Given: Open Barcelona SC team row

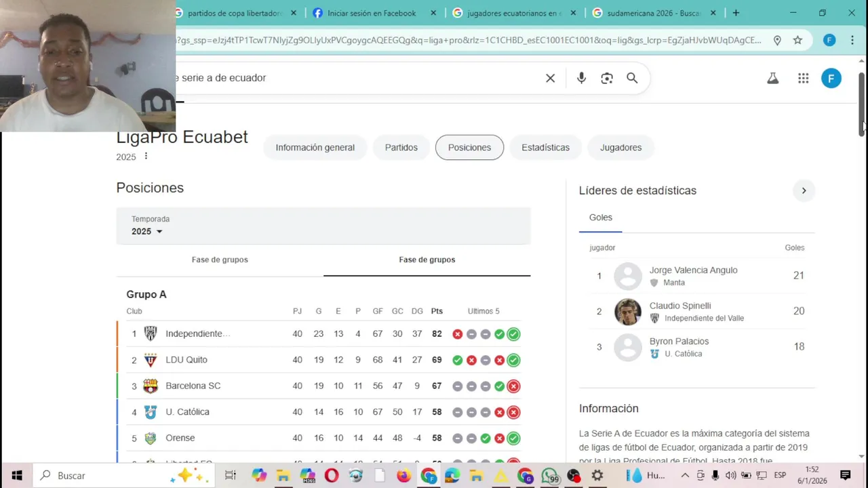Looking at the screenshot, I should [323, 386].
